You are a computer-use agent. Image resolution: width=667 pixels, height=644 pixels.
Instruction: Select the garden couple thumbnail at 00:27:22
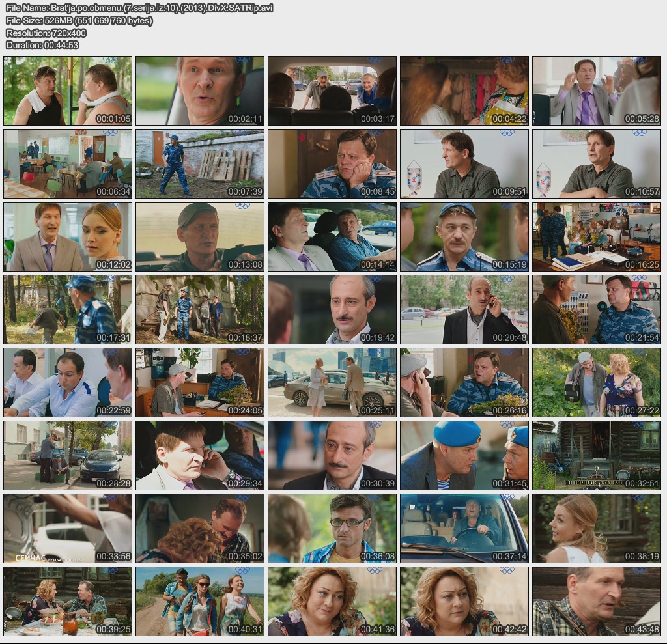(597, 382)
